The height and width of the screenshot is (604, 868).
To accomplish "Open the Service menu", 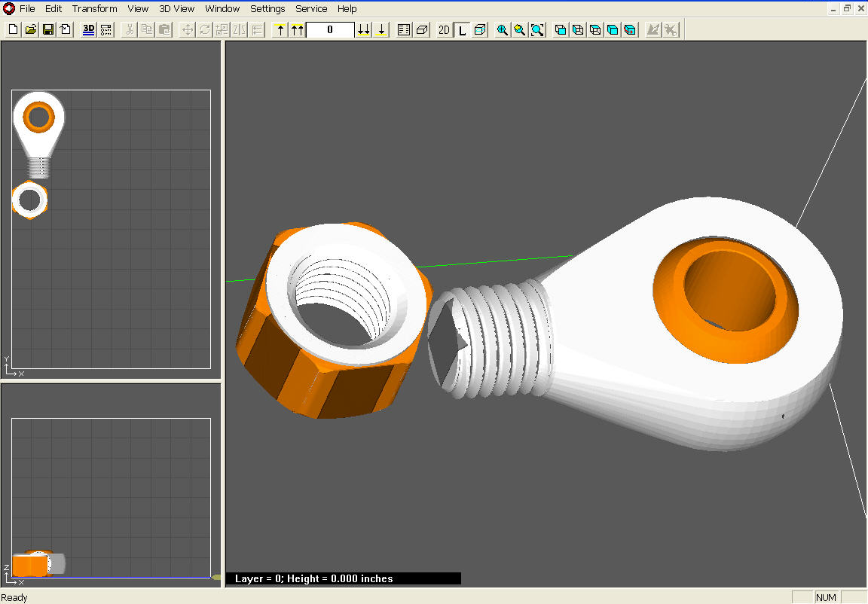I will click(x=311, y=8).
